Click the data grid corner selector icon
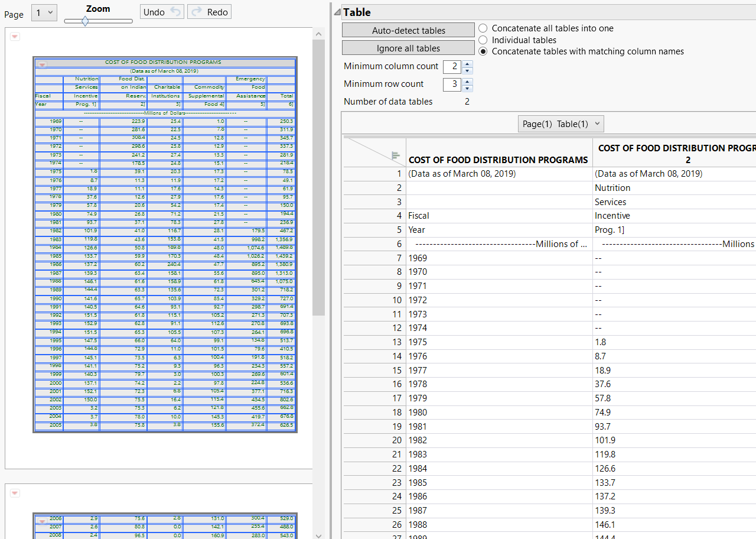Image resolution: width=756 pixels, height=539 pixels. tap(396, 156)
